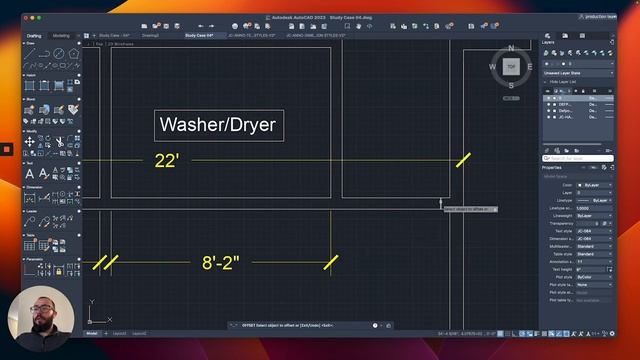Click the Search for layer field
Image resolution: width=640 pixels, height=360 pixels.
coord(578,158)
